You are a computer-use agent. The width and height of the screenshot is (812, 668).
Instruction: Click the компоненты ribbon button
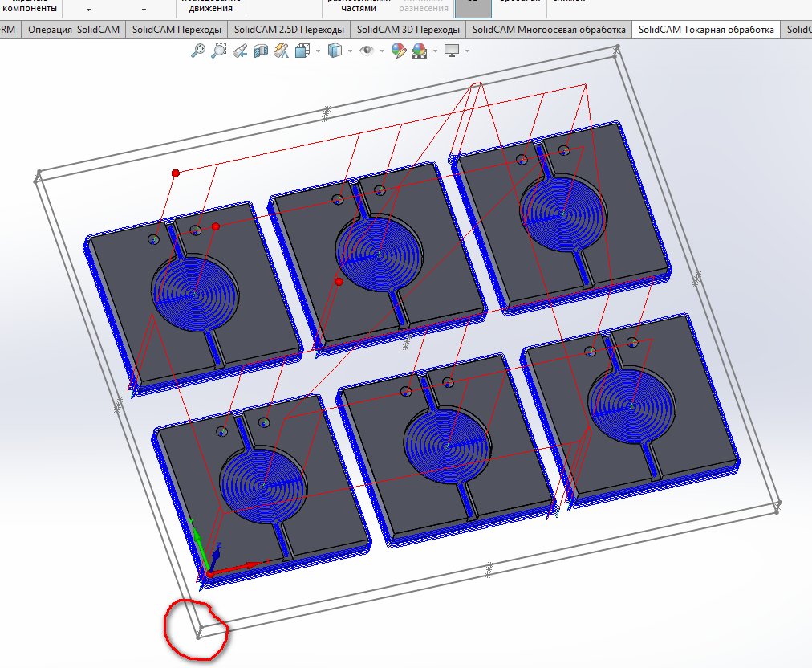coord(30,8)
